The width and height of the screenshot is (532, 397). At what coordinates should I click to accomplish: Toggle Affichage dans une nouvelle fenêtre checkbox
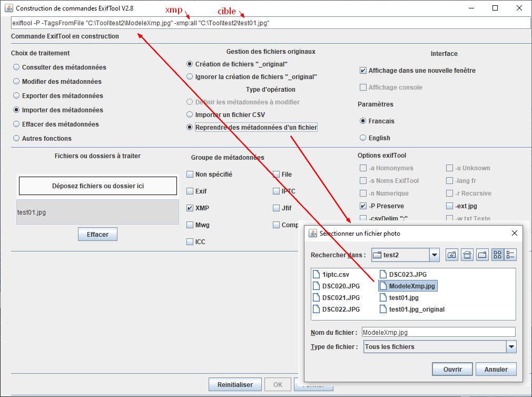click(x=363, y=70)
